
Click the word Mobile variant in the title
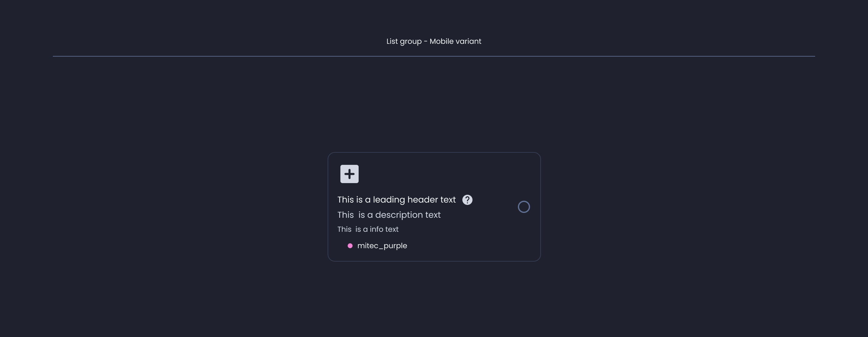coord(456,41)
